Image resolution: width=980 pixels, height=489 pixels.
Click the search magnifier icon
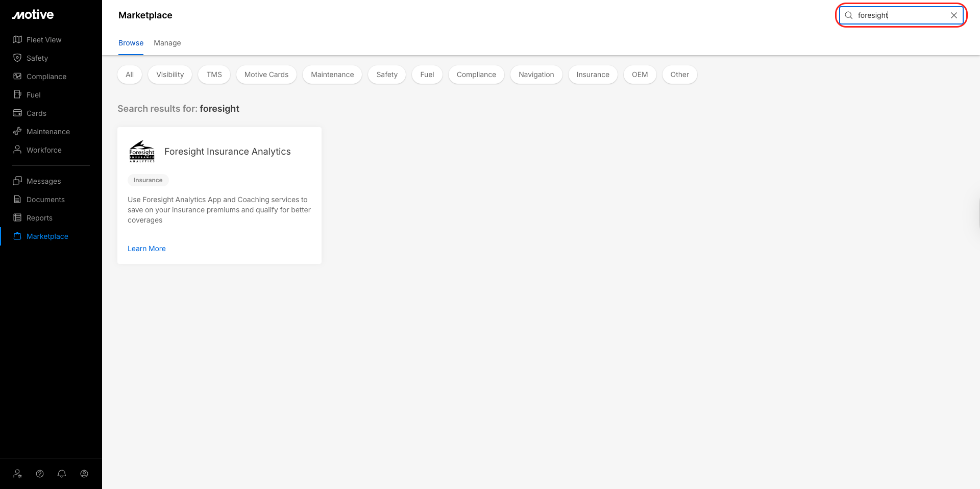pos(849,15)
